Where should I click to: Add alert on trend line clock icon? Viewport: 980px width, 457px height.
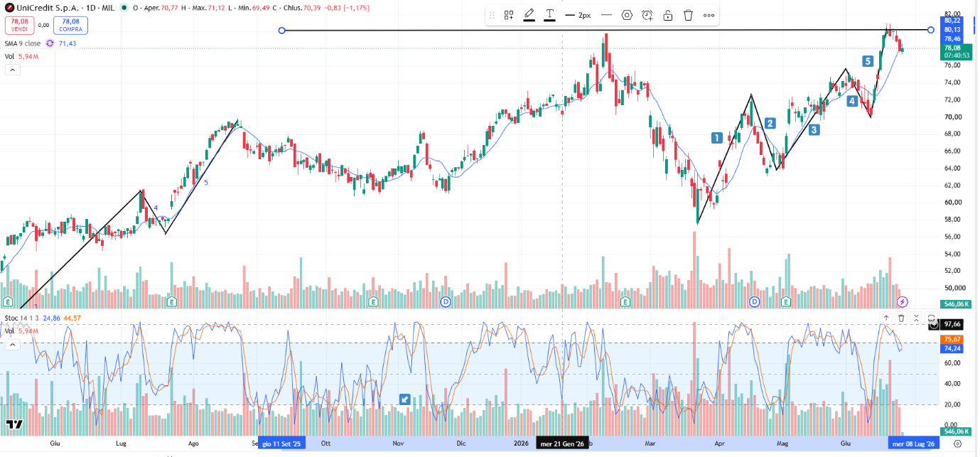[x=647, y=15]
